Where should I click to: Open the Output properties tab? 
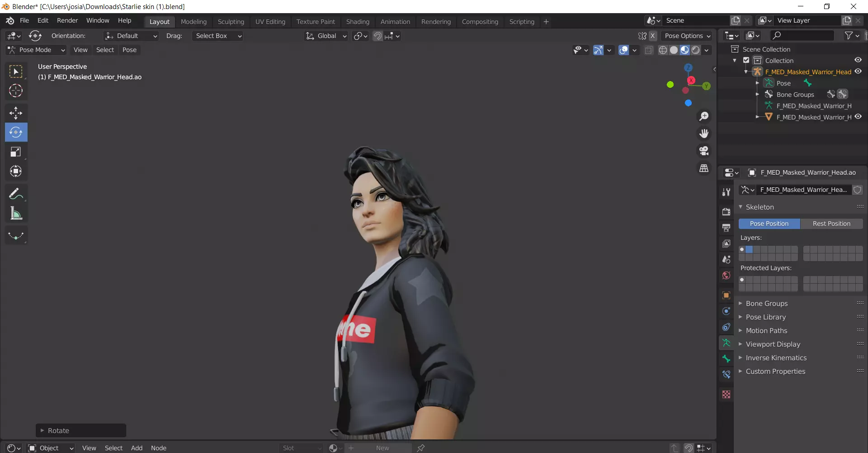(726, 227)
